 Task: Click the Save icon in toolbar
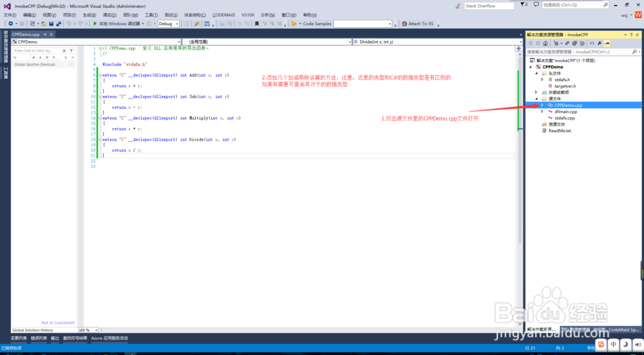click(52, 24)
